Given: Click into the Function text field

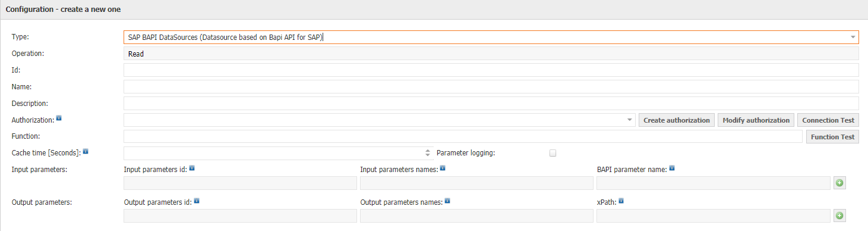Looking at the screenshot, I should [x=463, y=137].
